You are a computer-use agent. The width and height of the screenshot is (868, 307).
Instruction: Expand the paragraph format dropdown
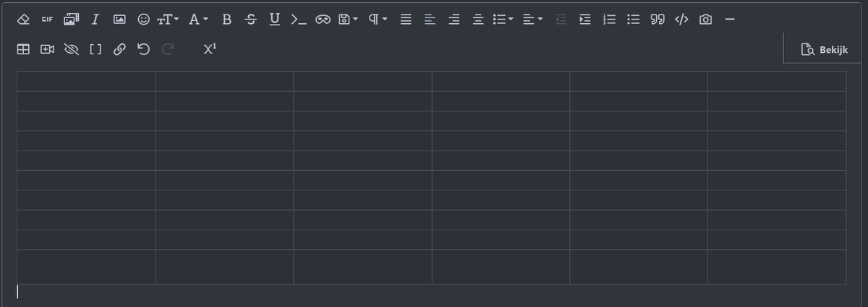click(x=378, y=20)
